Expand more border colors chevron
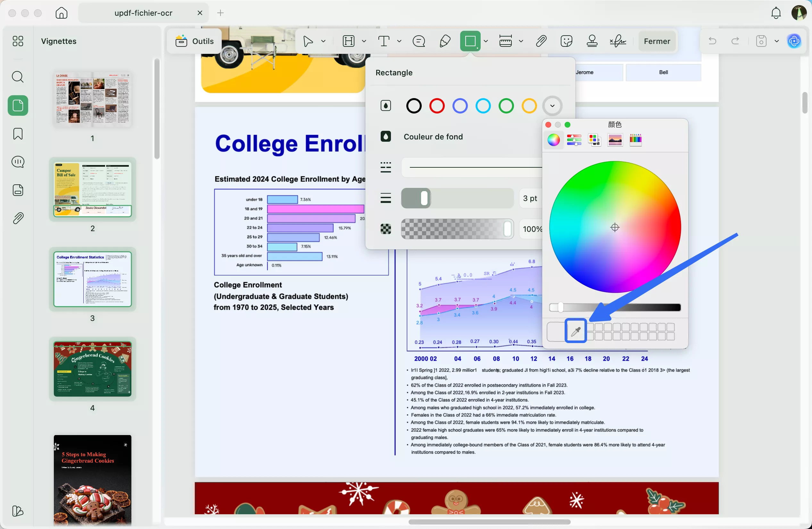The height and width of the screenshot is (529, 812). (x=552, y=106)
